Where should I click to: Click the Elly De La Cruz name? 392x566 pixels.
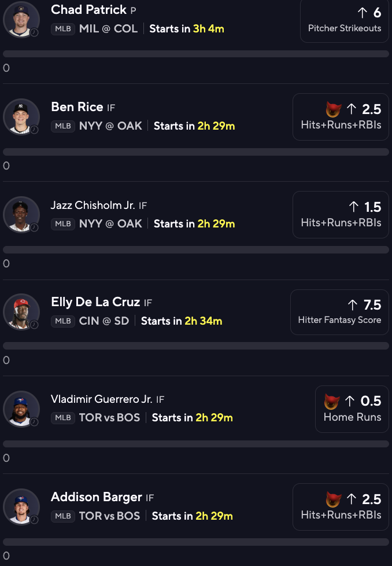[x=95, y=302]
